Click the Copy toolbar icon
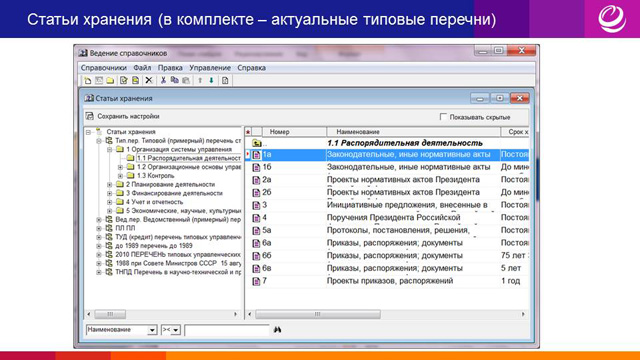The image size is (640, 360). (x=175, y=80)
